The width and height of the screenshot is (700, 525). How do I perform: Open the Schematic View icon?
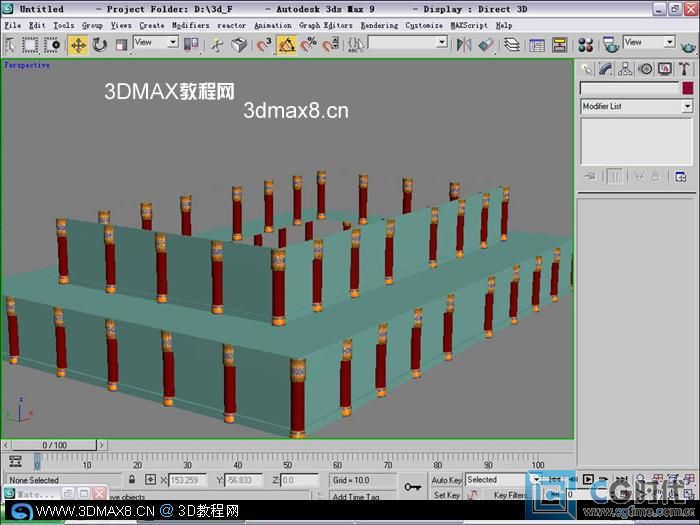(559, 45)
